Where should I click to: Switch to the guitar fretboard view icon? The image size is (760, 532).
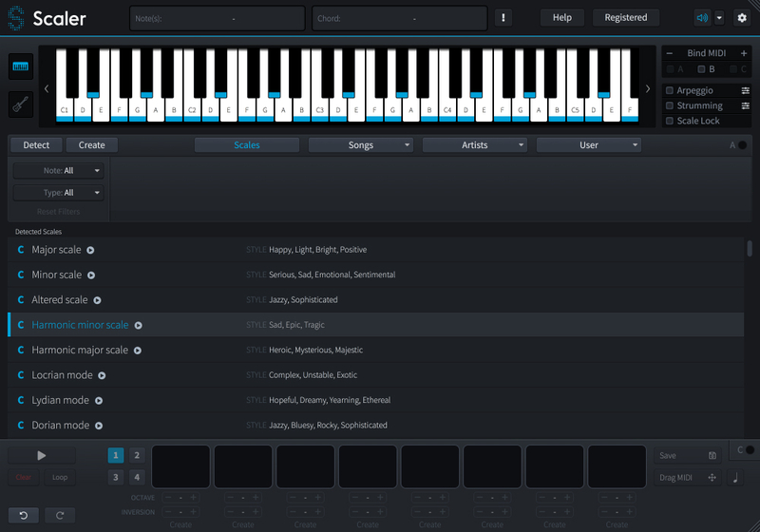tap(20, 104)
